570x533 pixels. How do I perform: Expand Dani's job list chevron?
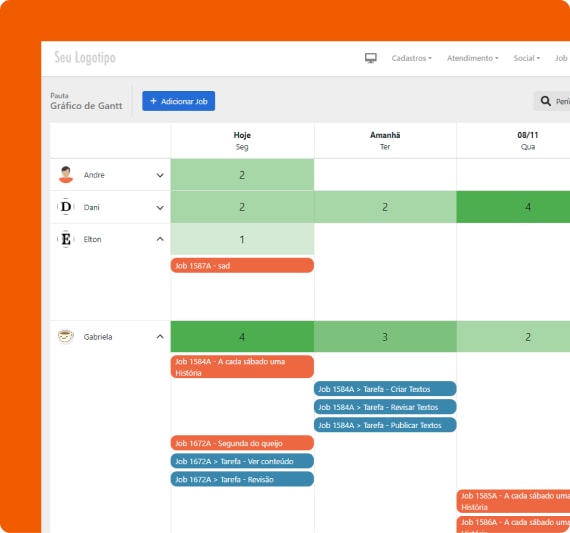160,208
